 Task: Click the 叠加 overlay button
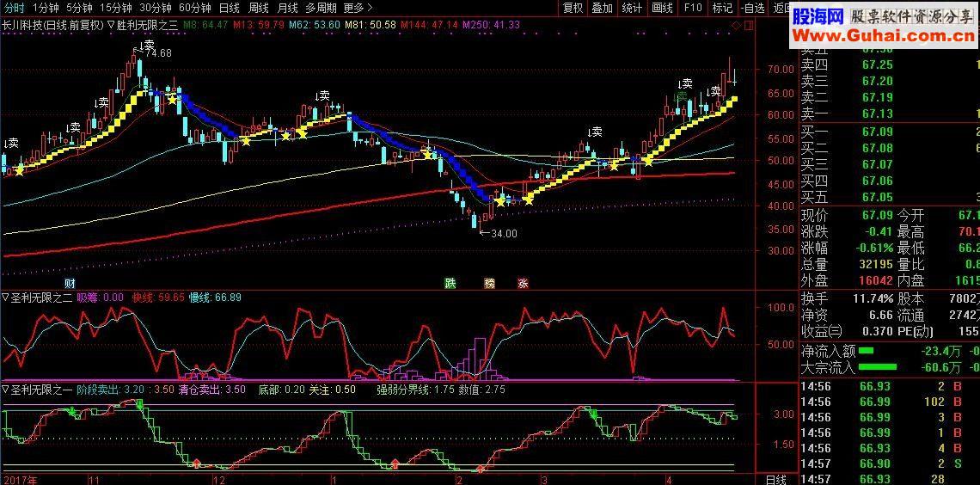point(603,8)
